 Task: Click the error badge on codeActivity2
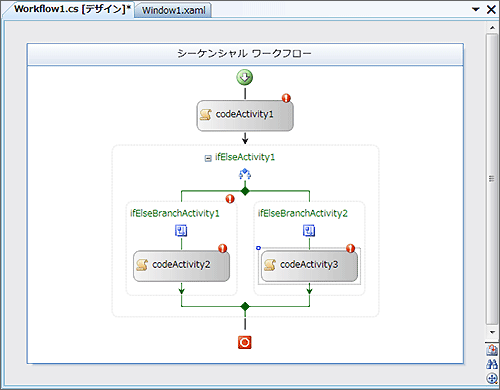(223, 248)
